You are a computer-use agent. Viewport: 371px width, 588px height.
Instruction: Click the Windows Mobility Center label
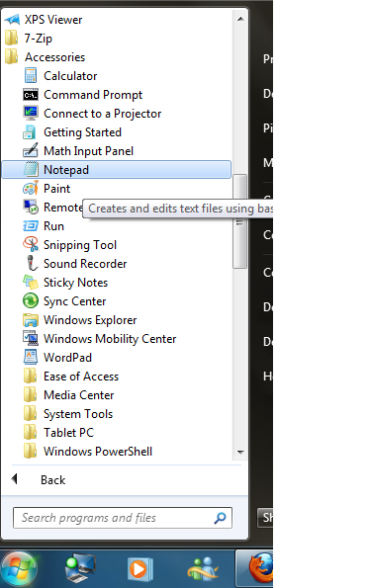[x=110, y=339]
